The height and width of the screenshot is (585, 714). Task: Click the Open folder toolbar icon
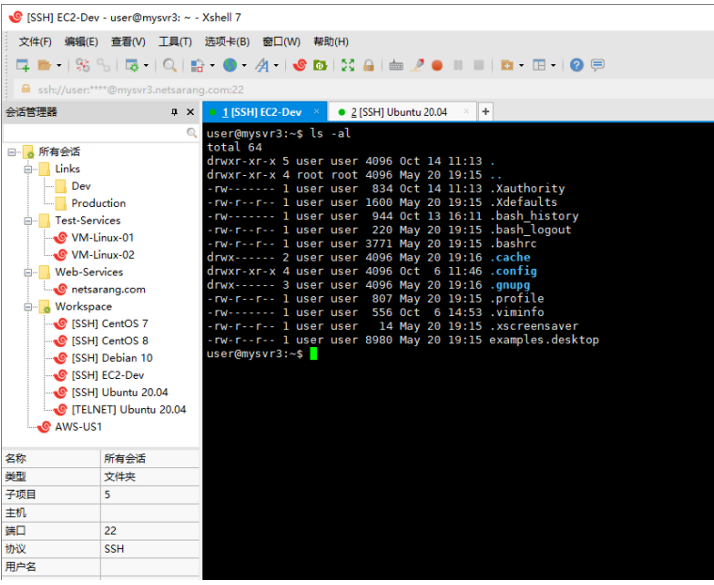44,65
